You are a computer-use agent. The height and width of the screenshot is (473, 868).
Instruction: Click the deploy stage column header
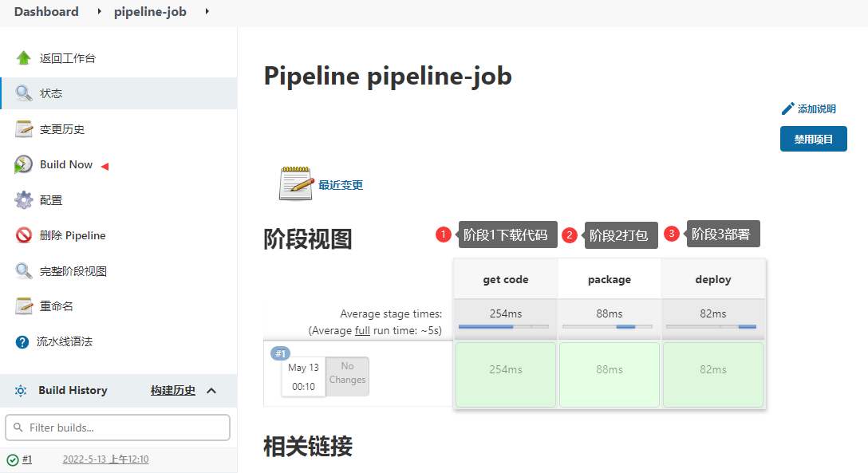[x=713, y=279]
